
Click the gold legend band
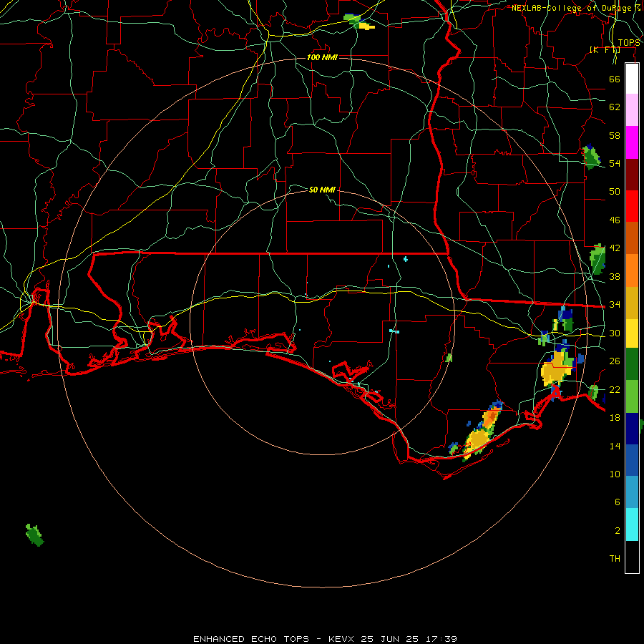[632, 303]
